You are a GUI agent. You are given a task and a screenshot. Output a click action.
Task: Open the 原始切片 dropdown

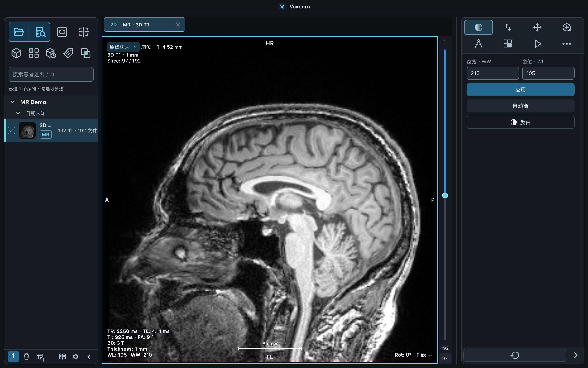(124, 47)
